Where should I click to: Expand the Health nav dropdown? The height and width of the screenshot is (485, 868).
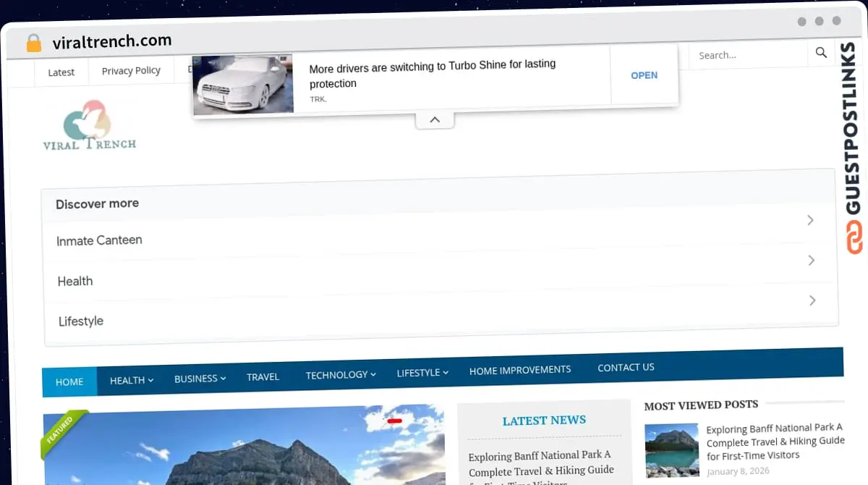click(x=131, y=380)
